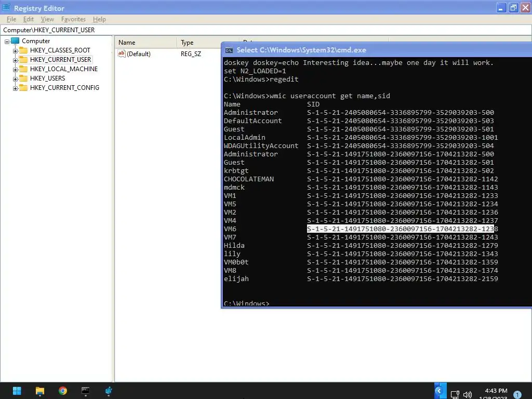Click the LocalAdmin account name
The height and width of the screenshot is (399, 532).
click(x=245, y=137)
